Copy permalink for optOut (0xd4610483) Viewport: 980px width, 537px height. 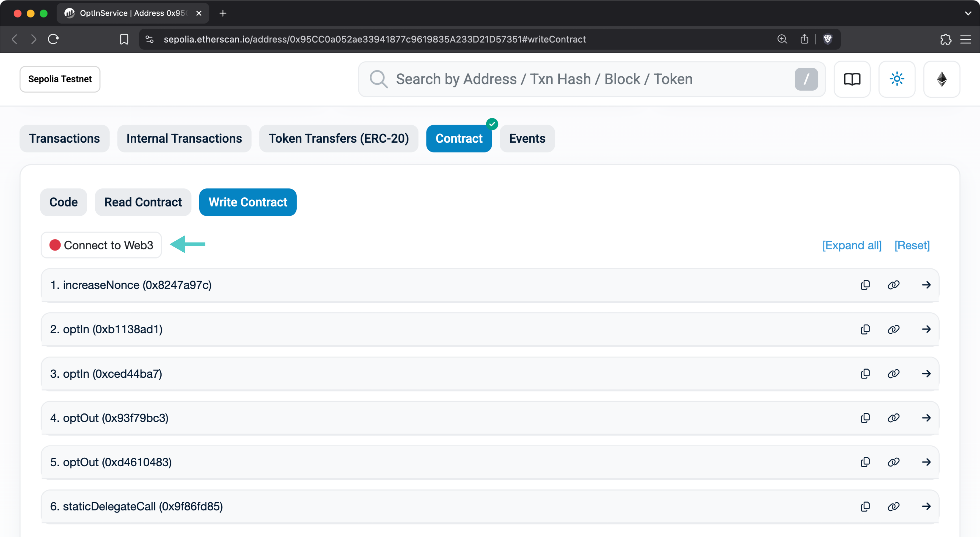(x=893, y=462)
